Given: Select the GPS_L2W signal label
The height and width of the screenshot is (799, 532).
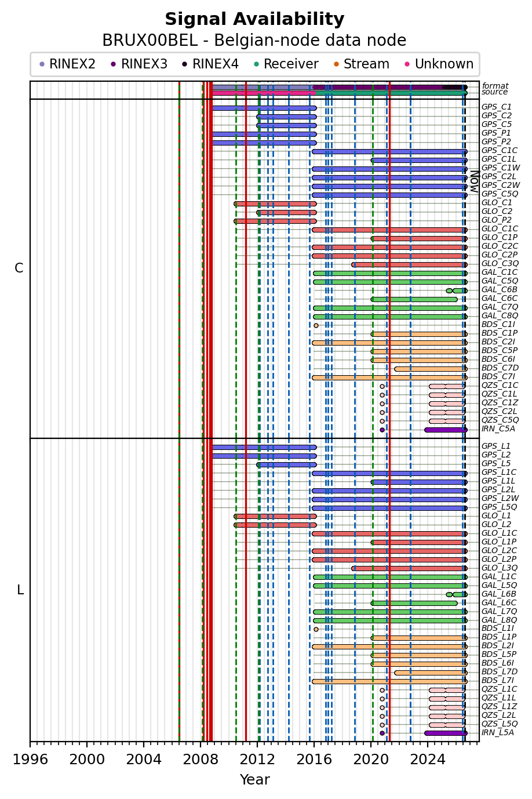Looking at the screenshot, I should [500, 498].
